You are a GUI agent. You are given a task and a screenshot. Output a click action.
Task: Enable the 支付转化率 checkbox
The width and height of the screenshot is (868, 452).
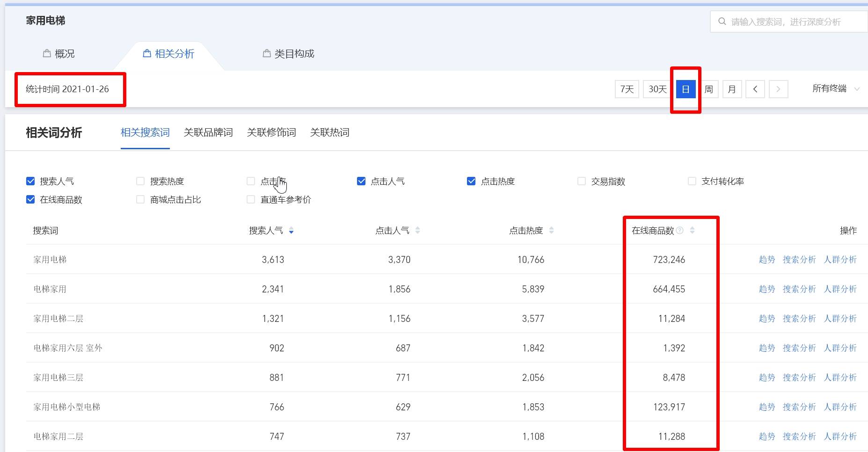[x=692, y=181]
